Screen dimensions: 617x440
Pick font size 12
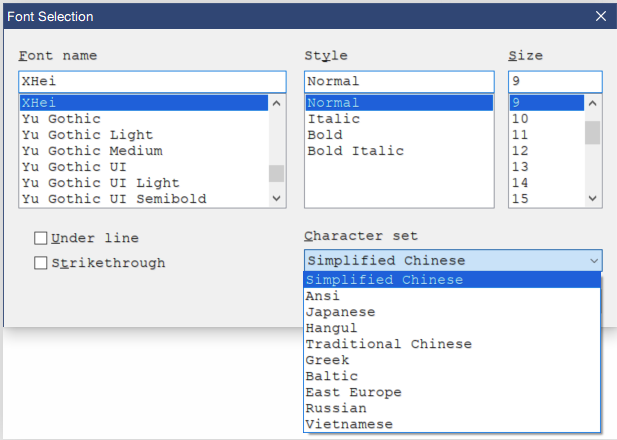[520, 151]
